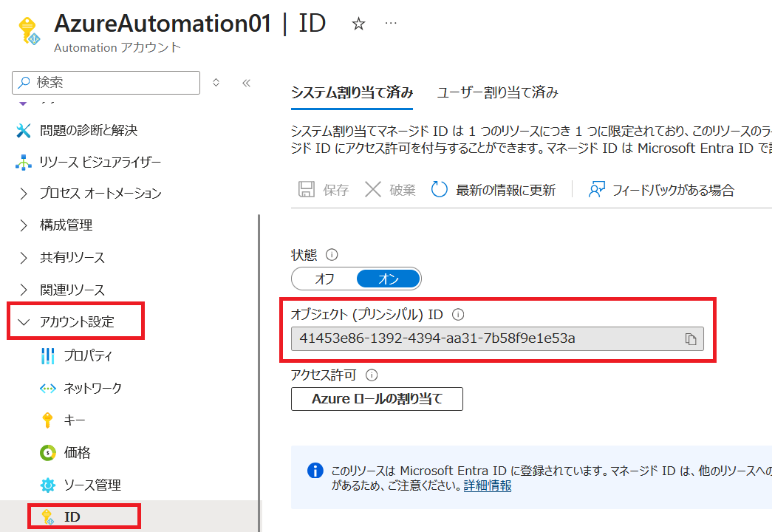Viewport: 772px width, 532px height.
Task: Click the info icon next to アクセス許可
Action: pos(372,375)
